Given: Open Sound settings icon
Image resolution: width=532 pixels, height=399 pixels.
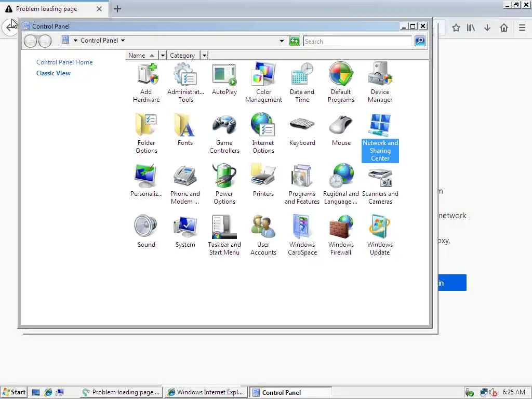Looking at the screenshot, I should pos(146,232).
